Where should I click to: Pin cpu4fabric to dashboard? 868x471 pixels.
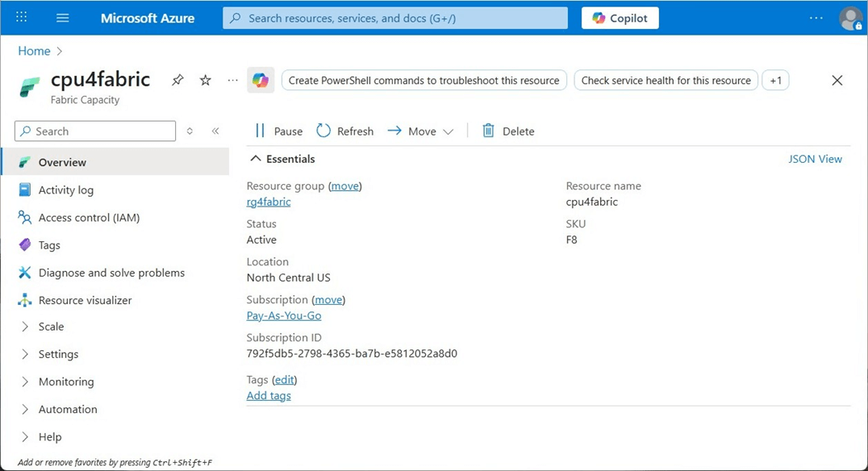pyautogui.click(x=178, y=80)
